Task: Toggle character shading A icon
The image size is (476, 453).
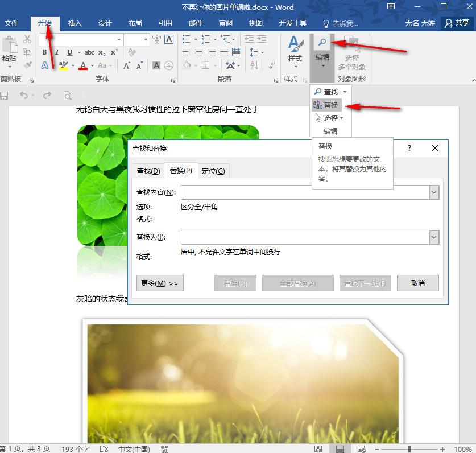Action: (x=156, y=65)
